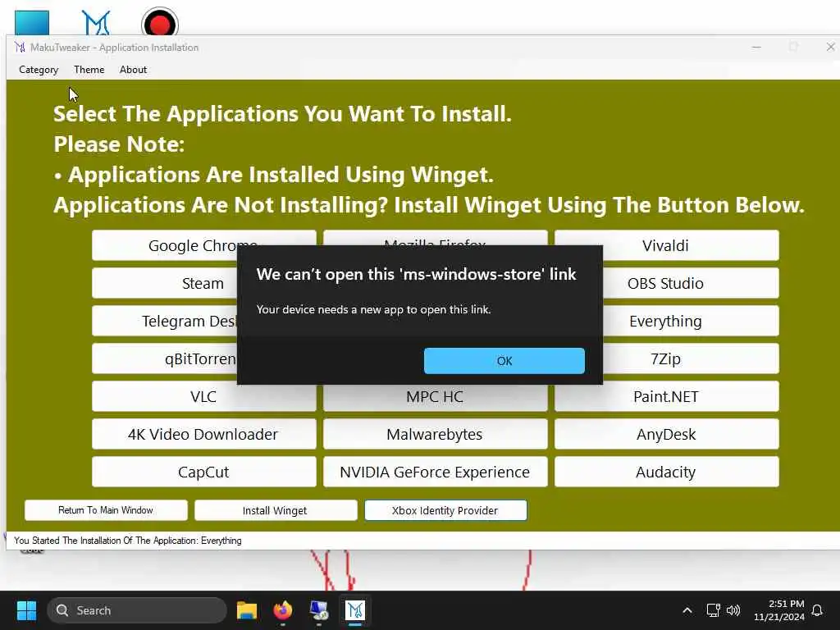This screenshot has height=630, width=840.
Task: Select the MakuTweaker desktop shortcut icon
Action: 96,22
